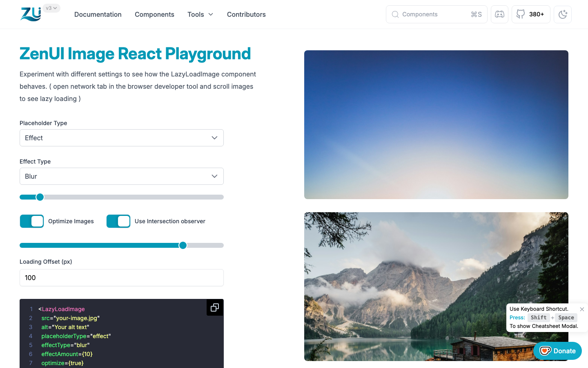588x368 pixels.
Task: Click the Placeholder Type label
Action: pyautogui.click(x=43, y=123)
